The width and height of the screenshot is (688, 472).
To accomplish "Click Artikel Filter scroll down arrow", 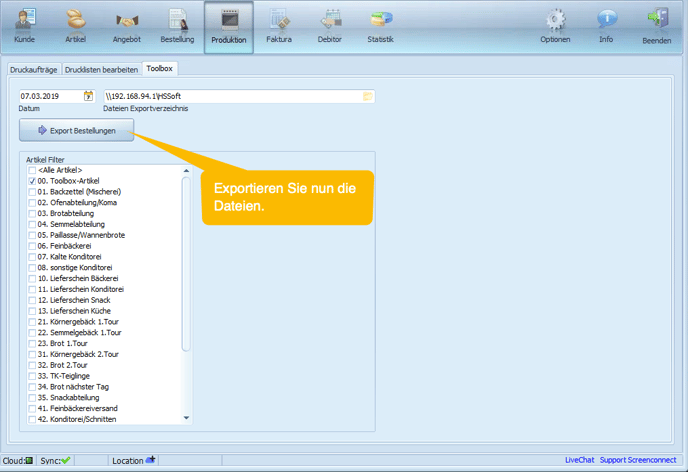I will 186,418.
